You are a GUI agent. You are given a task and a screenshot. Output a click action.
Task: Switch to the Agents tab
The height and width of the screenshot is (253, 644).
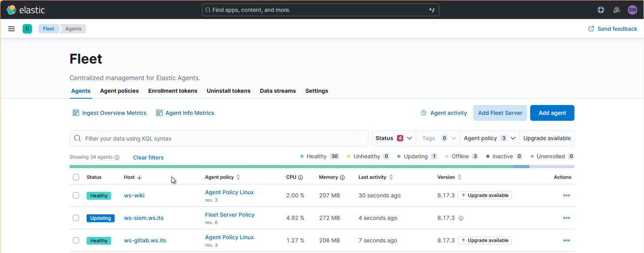[x=81, y=91]
